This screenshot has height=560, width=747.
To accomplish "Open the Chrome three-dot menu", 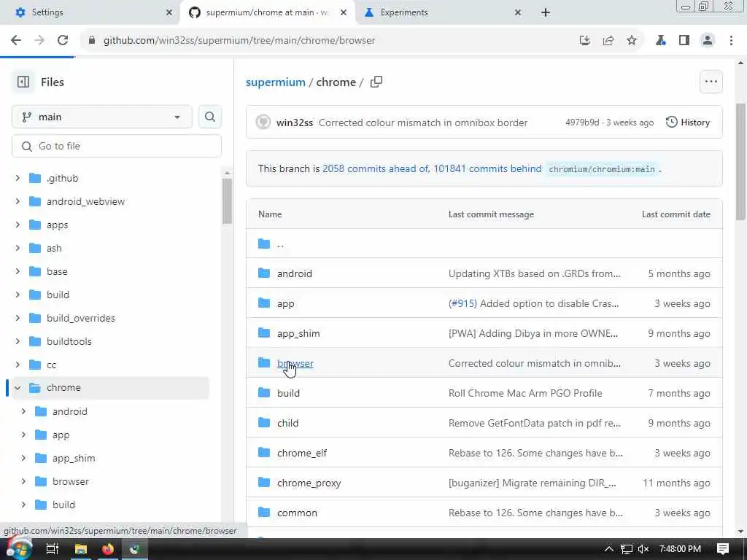I will point(731,41).
